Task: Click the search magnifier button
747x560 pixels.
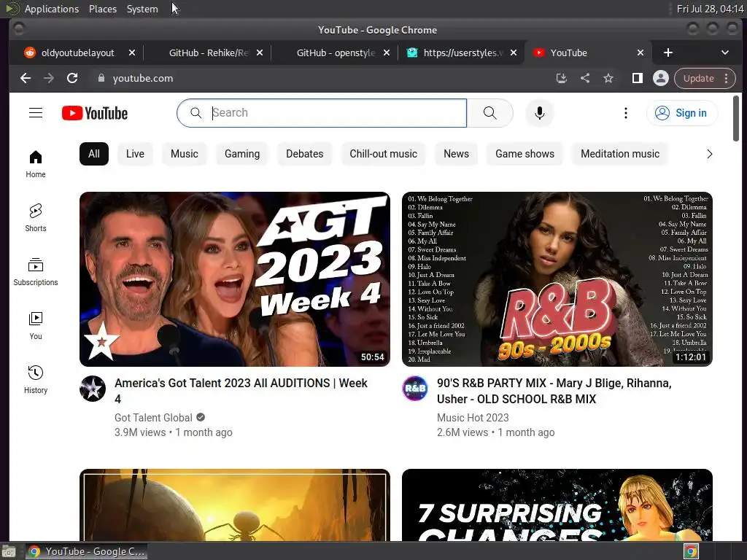Action: [489, 113]
